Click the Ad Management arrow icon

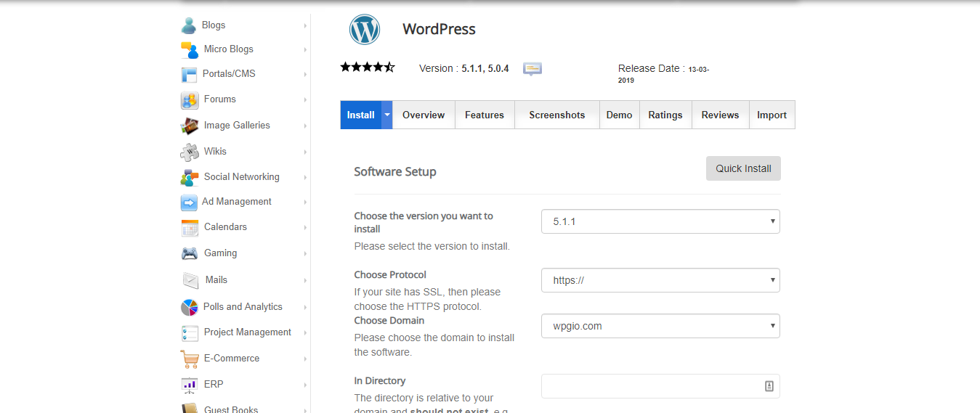pyautogui.click(x=189, y=203)
